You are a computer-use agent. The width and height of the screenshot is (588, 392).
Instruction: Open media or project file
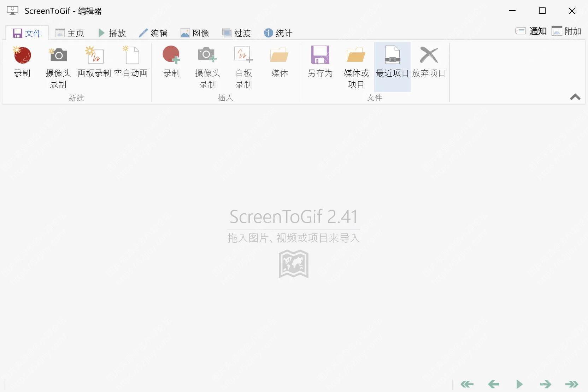pyautogui.click(x=356, y=67)
